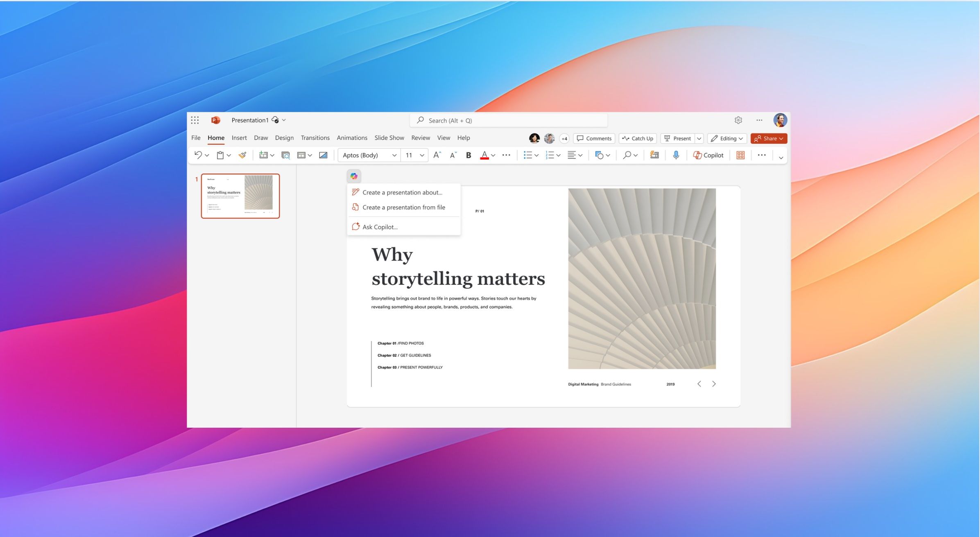Image resolution: width=980 pixels, height=537 pixels.
Task: Toggle bold formatting
Action: (x=468, y=155)
